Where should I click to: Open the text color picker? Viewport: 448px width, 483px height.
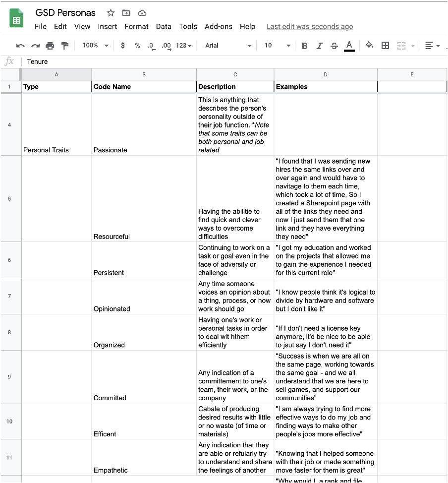(349, 46)
